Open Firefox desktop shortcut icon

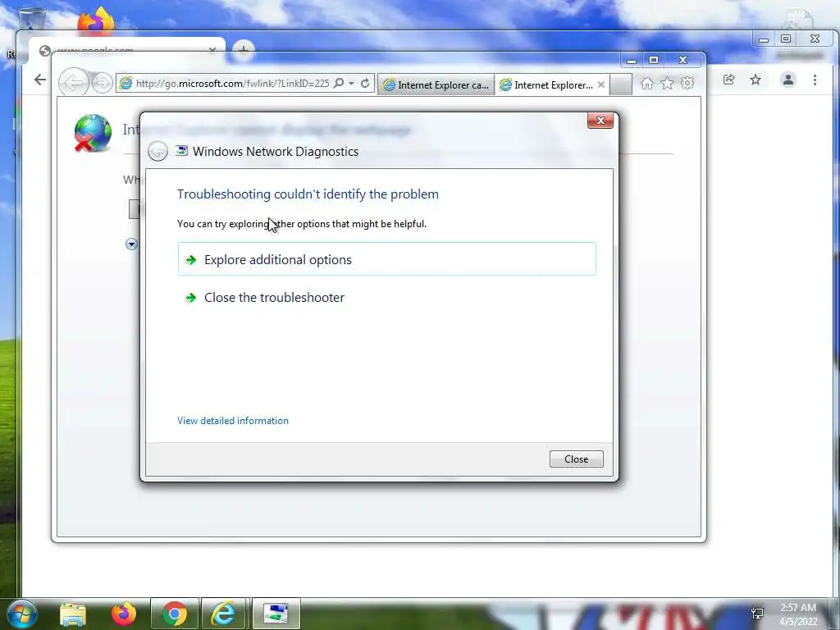coord(97,21)
